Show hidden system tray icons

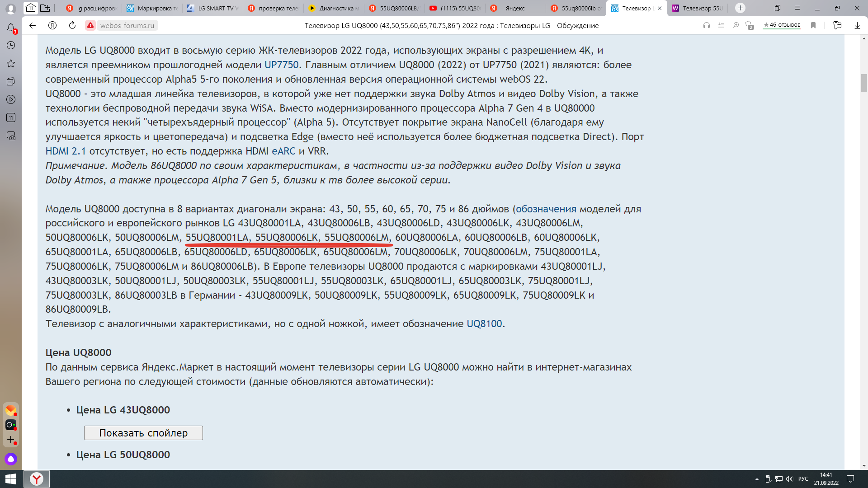click(x=757, y=479)
